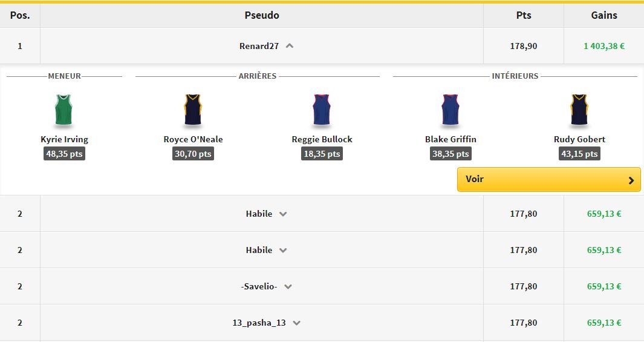The image size is (644, 342).
Task: Click the Pseudo column header
Action: click(x=262, y=15)
